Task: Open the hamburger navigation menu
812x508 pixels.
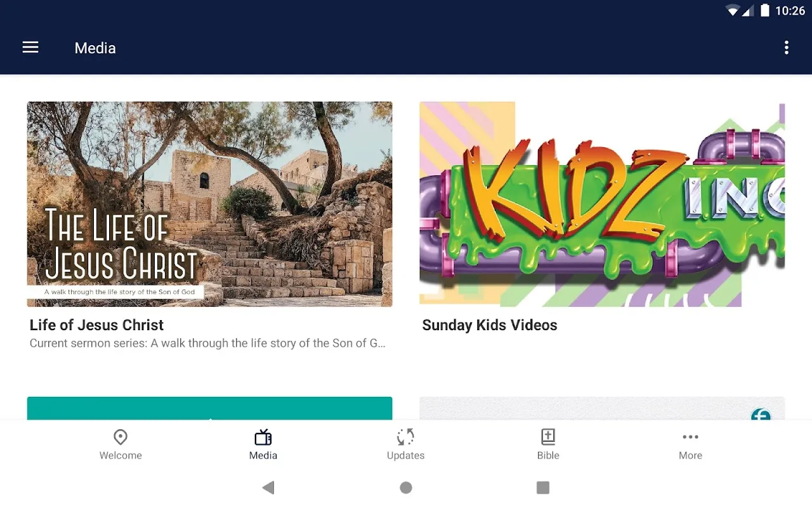Action: [30, 48]
